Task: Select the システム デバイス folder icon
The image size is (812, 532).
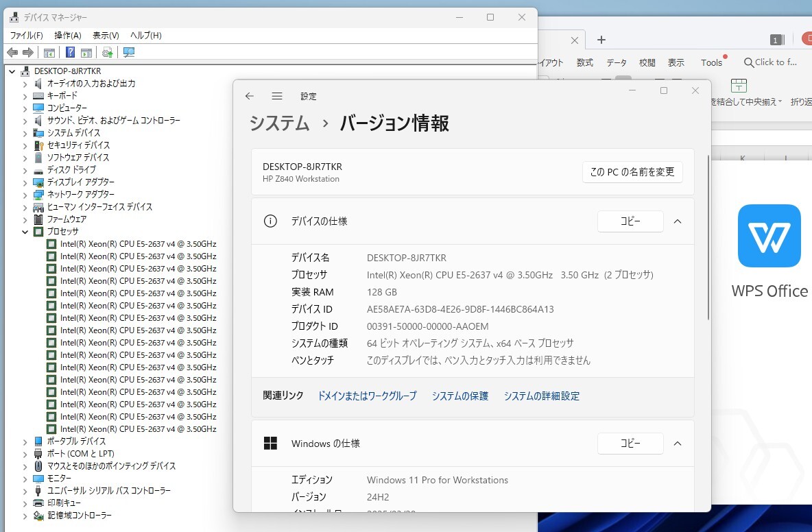Action: tap(38, 133)
